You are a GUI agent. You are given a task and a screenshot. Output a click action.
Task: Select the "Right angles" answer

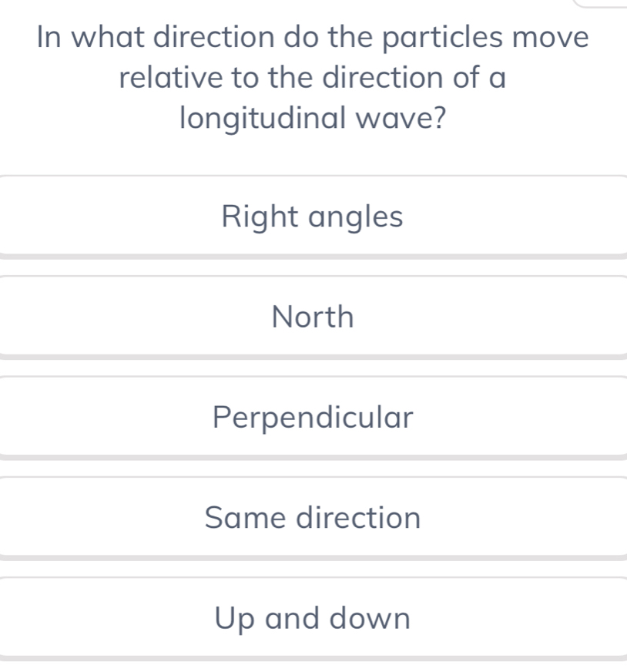[312, 217]
